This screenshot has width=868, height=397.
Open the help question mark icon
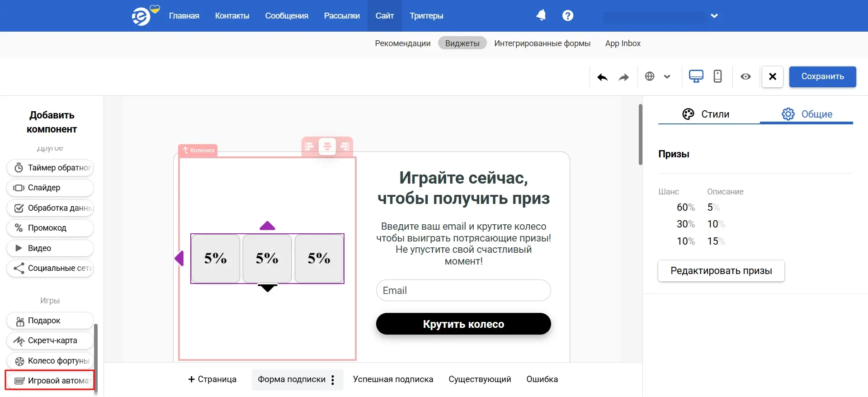[568, 15]
